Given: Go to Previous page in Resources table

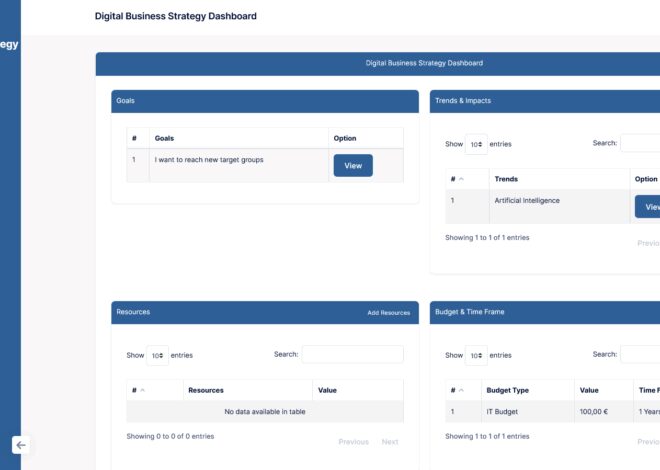Looking at the screenshot, I should tap(353, 442).
